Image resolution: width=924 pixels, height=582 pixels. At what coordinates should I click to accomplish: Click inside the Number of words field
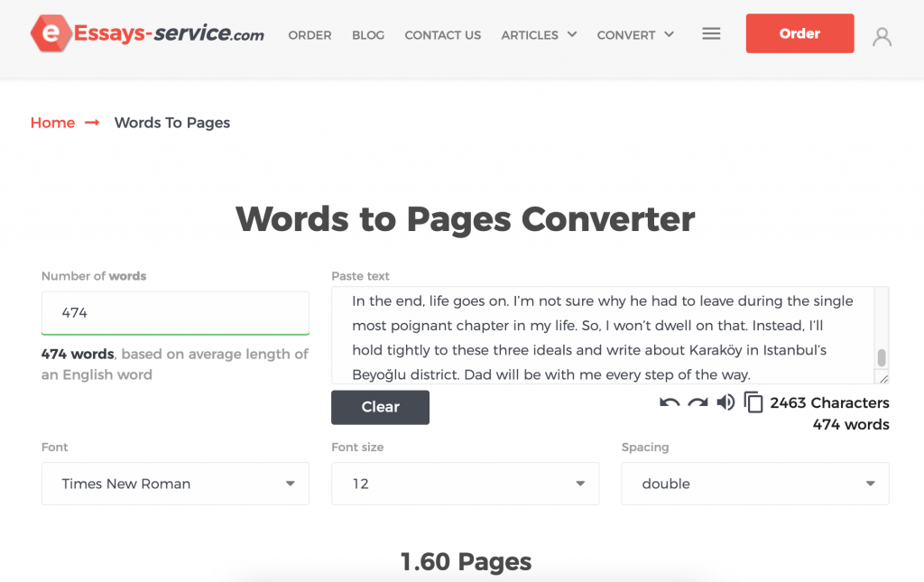tap(175, 313)
